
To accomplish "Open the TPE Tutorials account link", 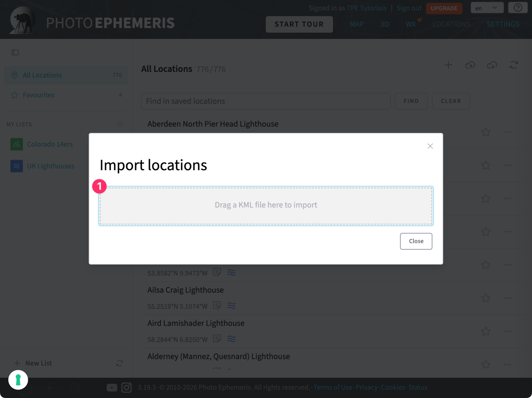I will [367, 8].
